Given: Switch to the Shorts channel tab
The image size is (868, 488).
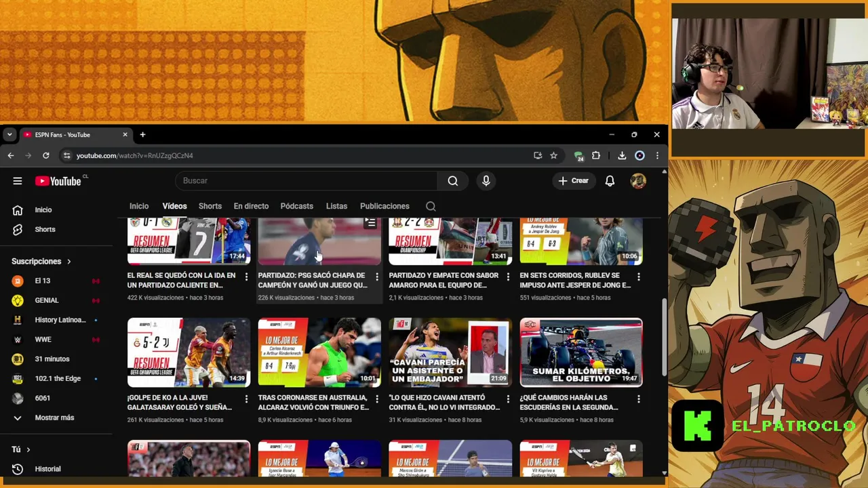Looking at the screenshot, I should (x=210, y=206).
